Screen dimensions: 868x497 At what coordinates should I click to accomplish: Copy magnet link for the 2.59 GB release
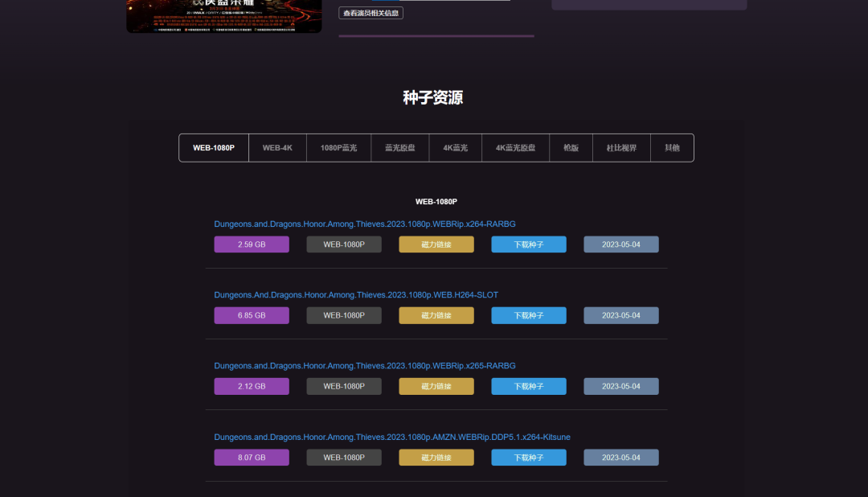[x=436, y=244]
